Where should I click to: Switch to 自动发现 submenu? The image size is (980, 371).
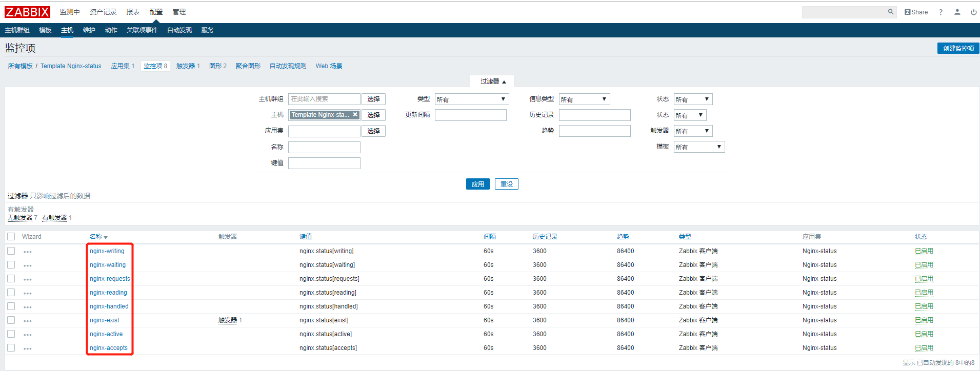pyautogui.click(x=179, y=30)
